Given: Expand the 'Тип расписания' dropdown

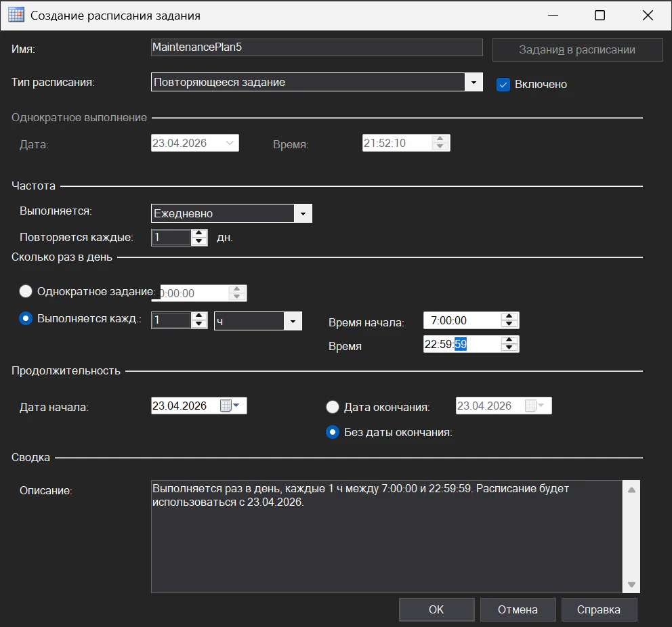Looking at the screenshot, I should (473, 83).
